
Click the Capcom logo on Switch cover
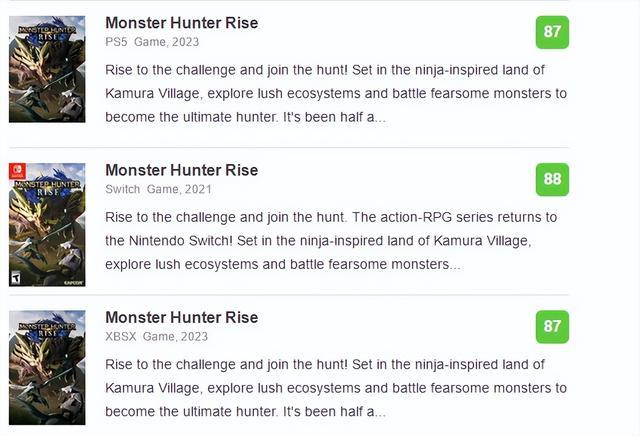click(x=76, y=283)
